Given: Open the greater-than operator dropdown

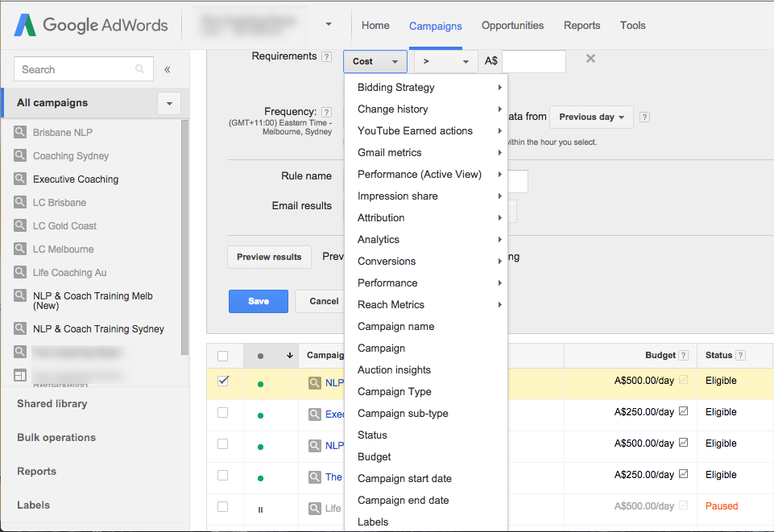Looking at the screenshot, I should (x=445, y=62).
